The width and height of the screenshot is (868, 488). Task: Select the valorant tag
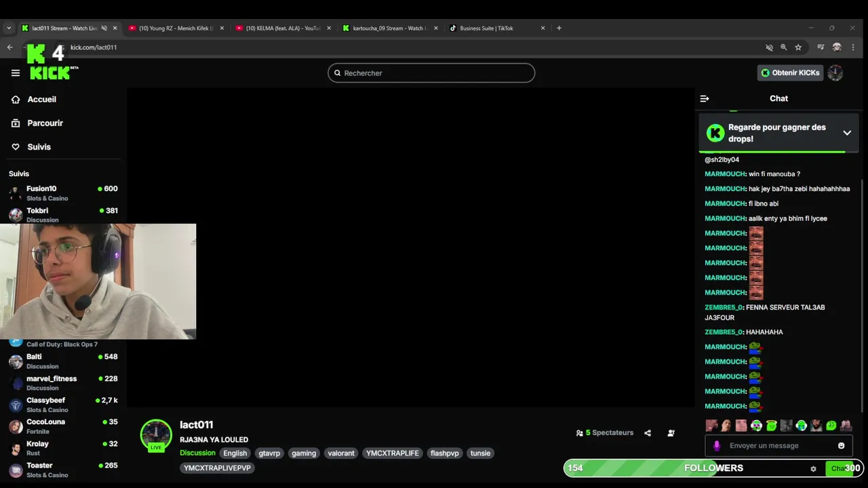[x=341, y=453]
